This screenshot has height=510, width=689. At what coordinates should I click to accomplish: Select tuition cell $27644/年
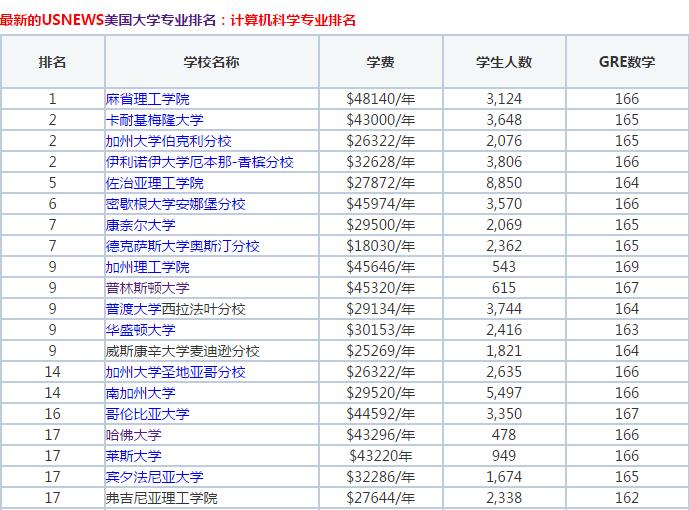point(381,498)
